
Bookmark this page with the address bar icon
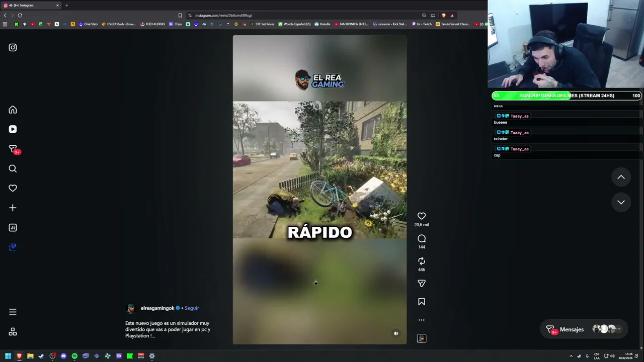(180, 15)
